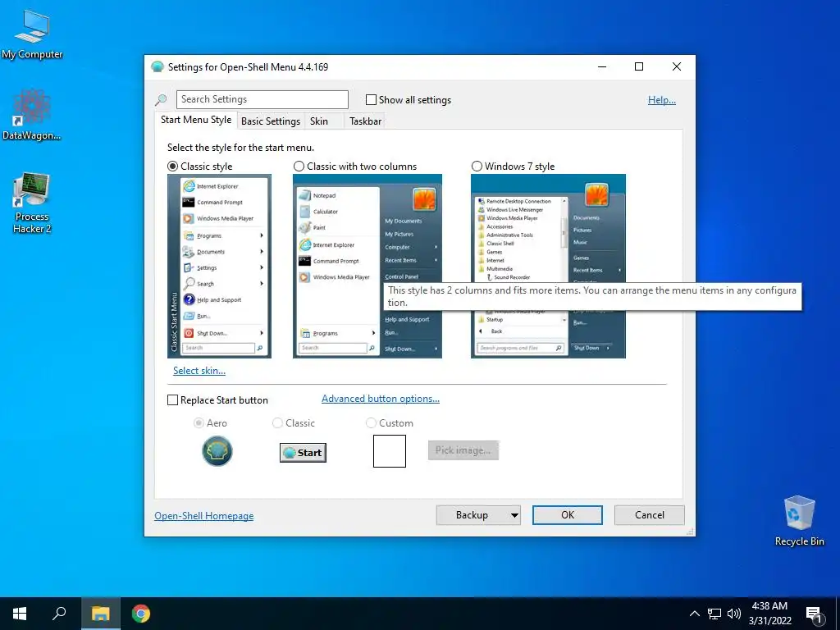Viewport: 840px width, 630px height.
Task: Show hidden tray icons chevron
Action: [694, 614]
